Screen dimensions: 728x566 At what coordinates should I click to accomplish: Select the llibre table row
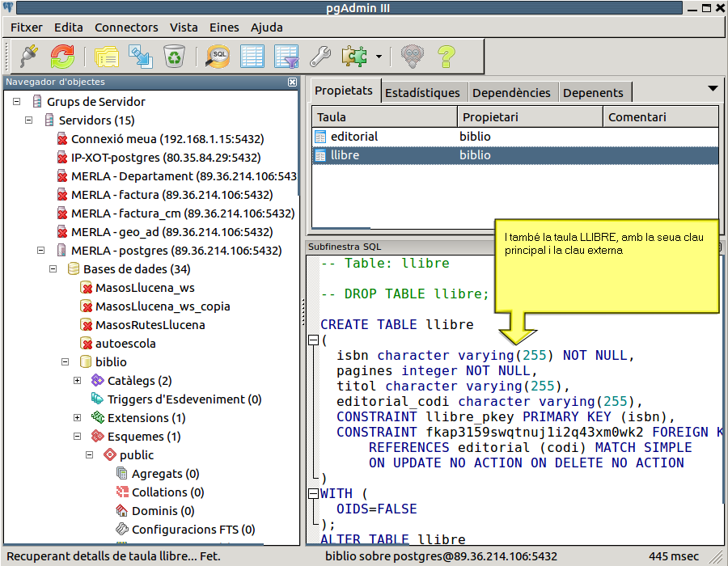pos(515,155)
